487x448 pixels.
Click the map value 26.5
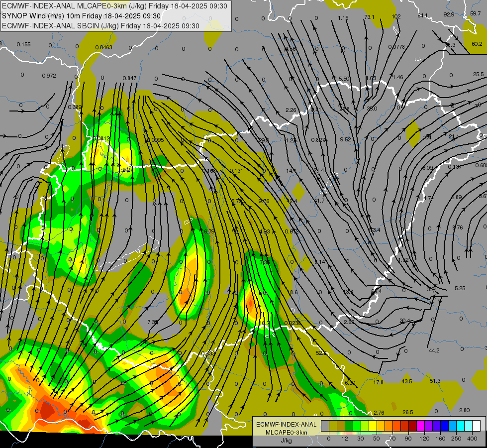point(408,412)
